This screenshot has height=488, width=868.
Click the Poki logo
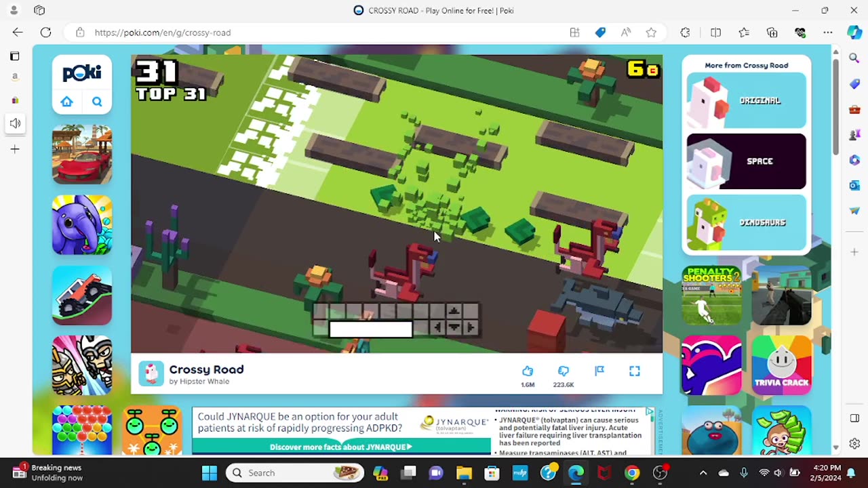point(82,73)
